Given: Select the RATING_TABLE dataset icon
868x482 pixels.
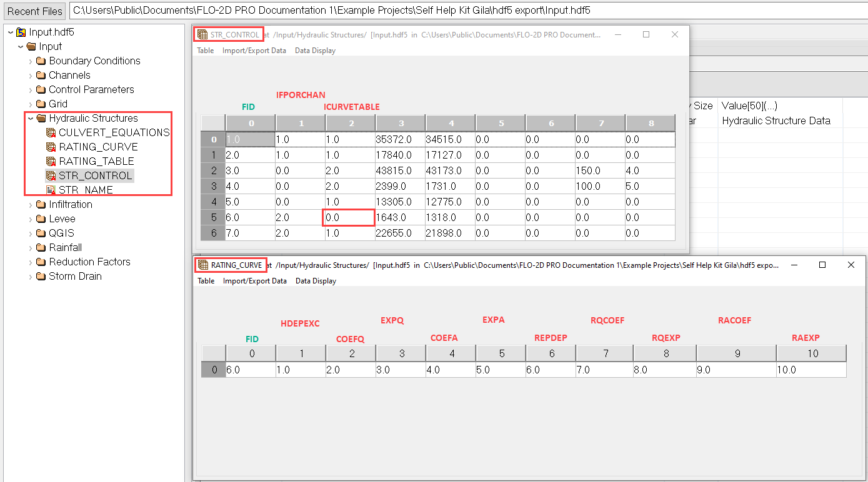Looking at the screenshot, I should click(51, 161).
